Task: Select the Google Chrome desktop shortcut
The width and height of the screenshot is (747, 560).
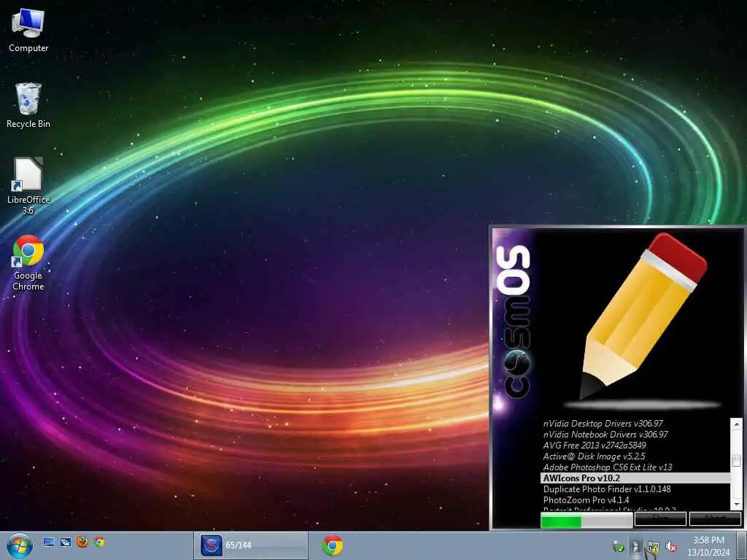Action: tap(28, 262)
